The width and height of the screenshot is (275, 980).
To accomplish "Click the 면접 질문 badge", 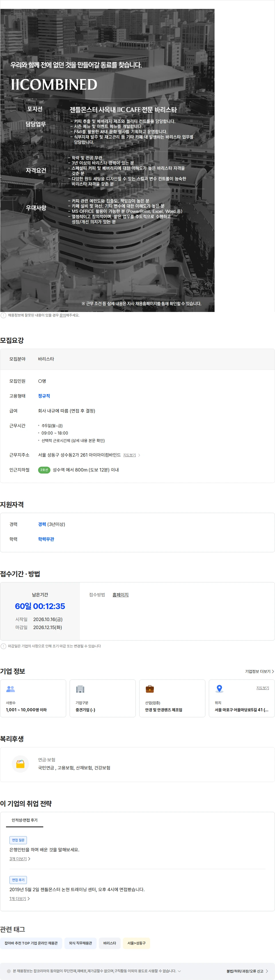I will [x=18, y=840].
